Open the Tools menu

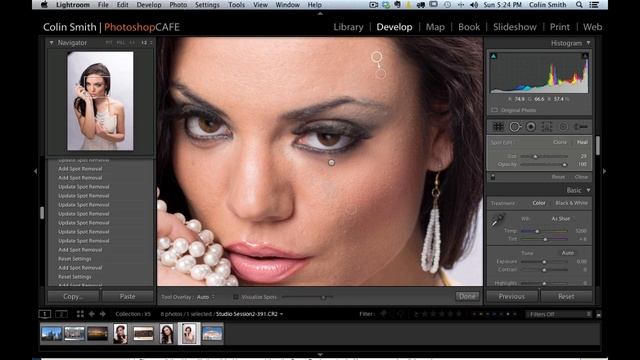[x=236, y=5]
